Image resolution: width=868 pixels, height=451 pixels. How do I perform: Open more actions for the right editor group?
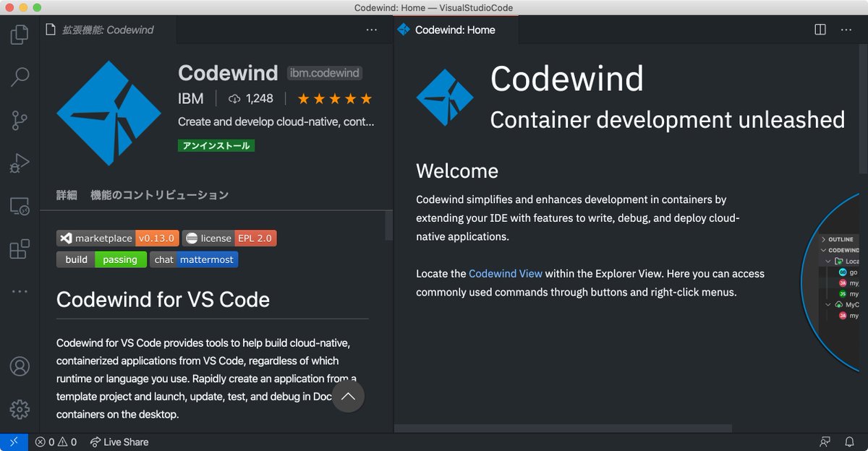pyautogui.click(x=846, y=30)
